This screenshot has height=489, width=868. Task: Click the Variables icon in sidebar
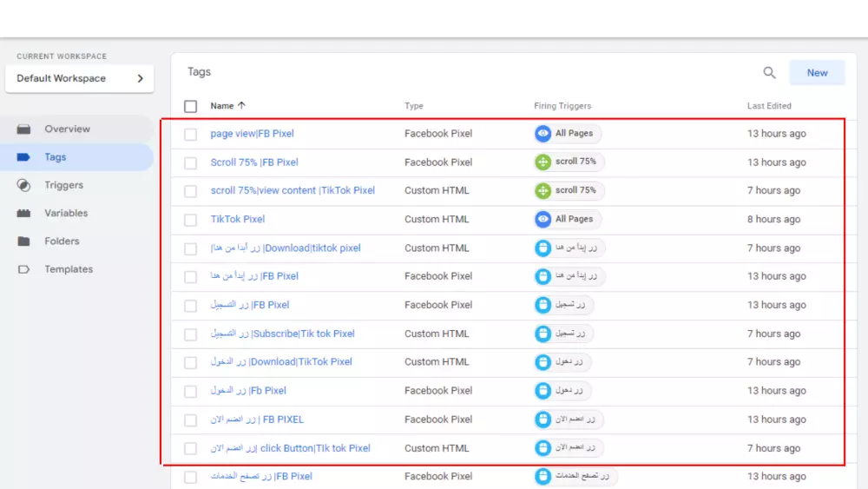pos(24,213)
